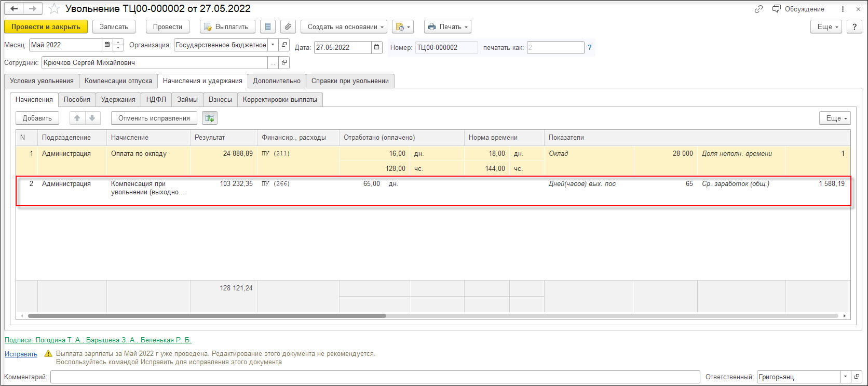
Task: Click the Начисление column header
Action: 148,138
